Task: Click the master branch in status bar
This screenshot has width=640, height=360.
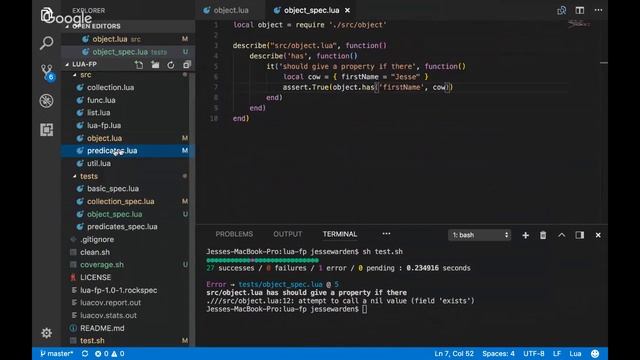Action: pos(56,353)
